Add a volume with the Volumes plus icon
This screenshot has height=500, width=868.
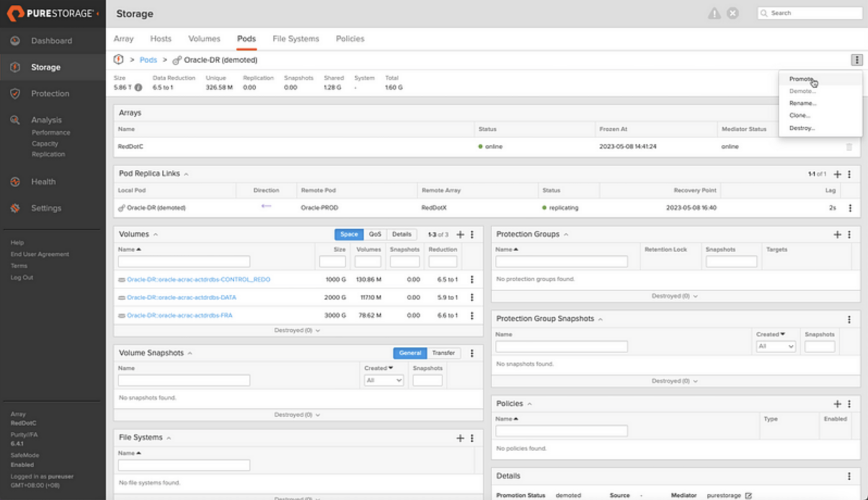461,235
